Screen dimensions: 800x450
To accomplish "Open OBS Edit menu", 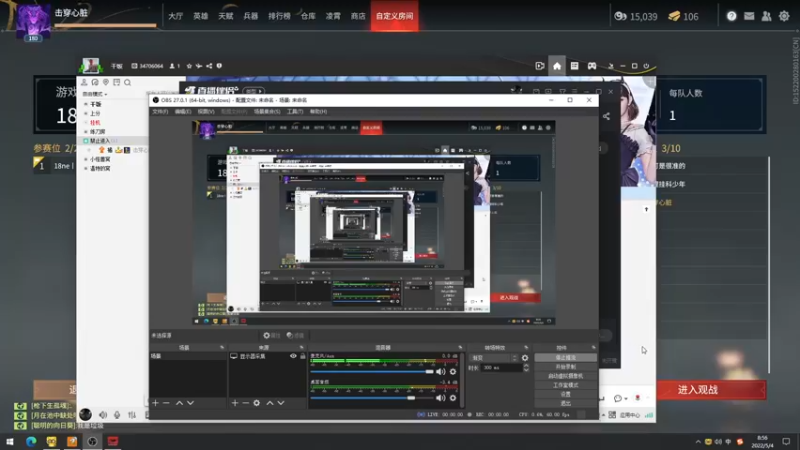I will tap(183, 111).
